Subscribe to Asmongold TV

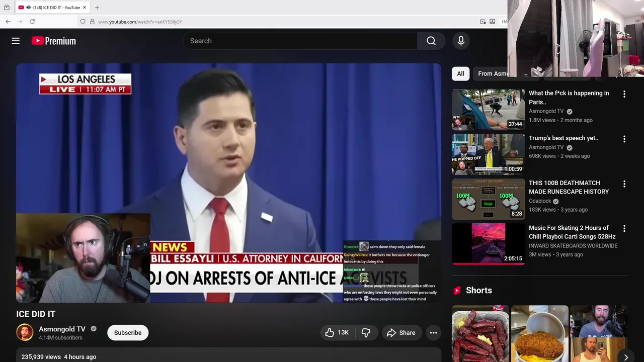(x=128, y=332)
